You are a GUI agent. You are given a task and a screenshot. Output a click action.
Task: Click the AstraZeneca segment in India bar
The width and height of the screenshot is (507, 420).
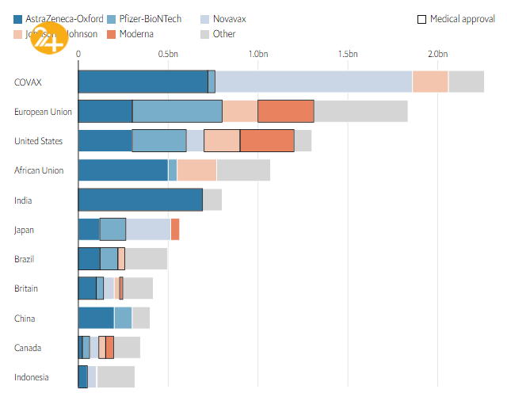click(139, 200)
